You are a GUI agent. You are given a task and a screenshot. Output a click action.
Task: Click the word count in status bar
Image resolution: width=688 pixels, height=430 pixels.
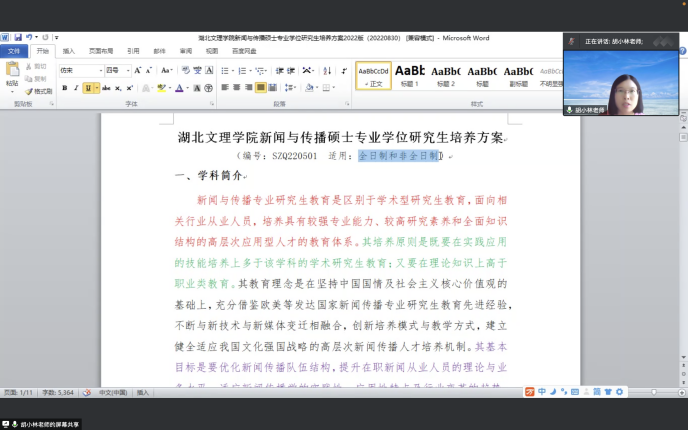click(50, 393)
